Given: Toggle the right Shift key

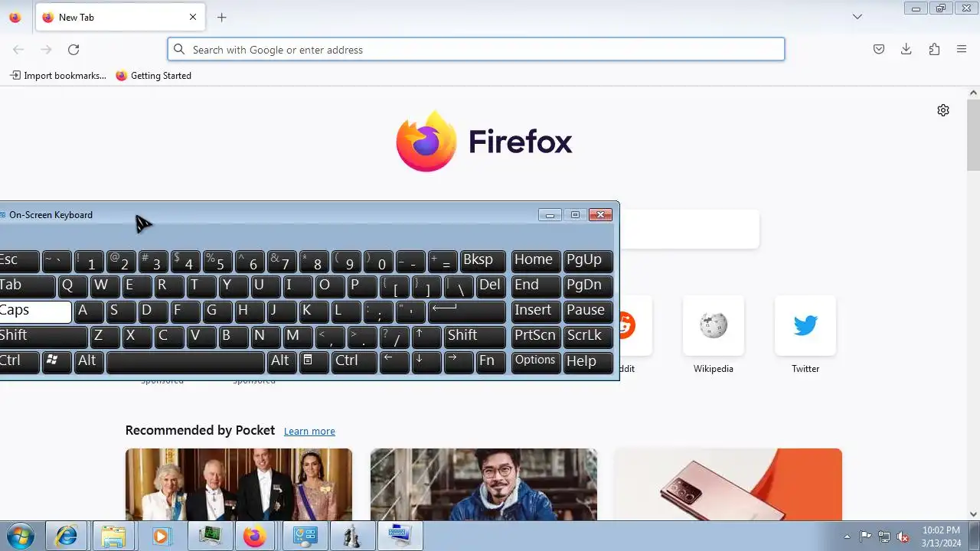Looking at the screenshot, I should [x=475, y=336].
